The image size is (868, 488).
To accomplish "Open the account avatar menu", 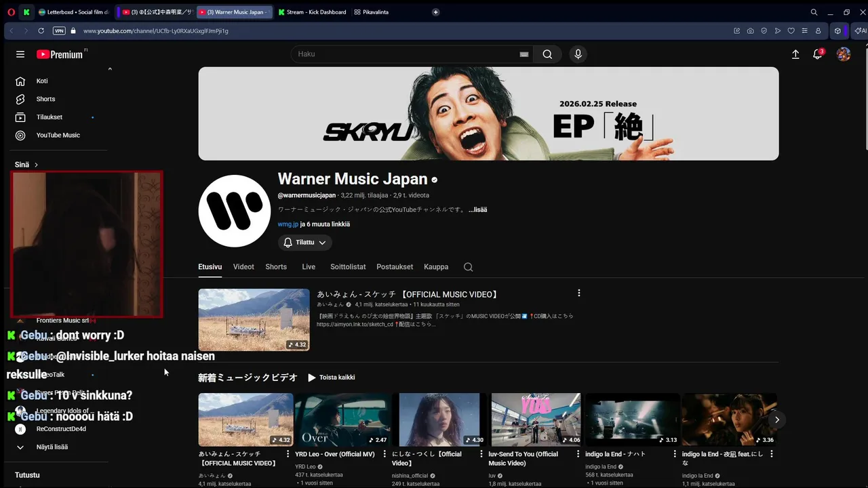I will click(x=844, y=54).
